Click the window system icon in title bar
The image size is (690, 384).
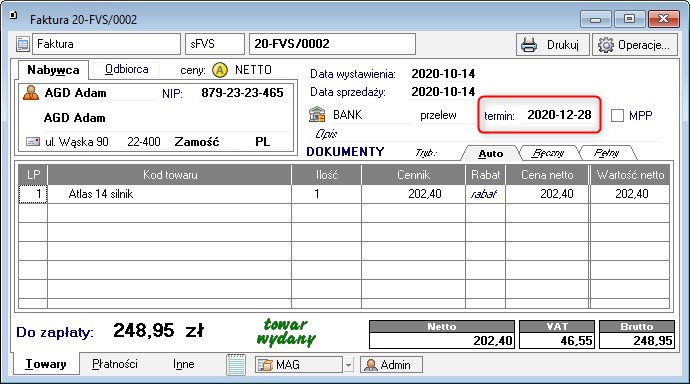(13, 16)
